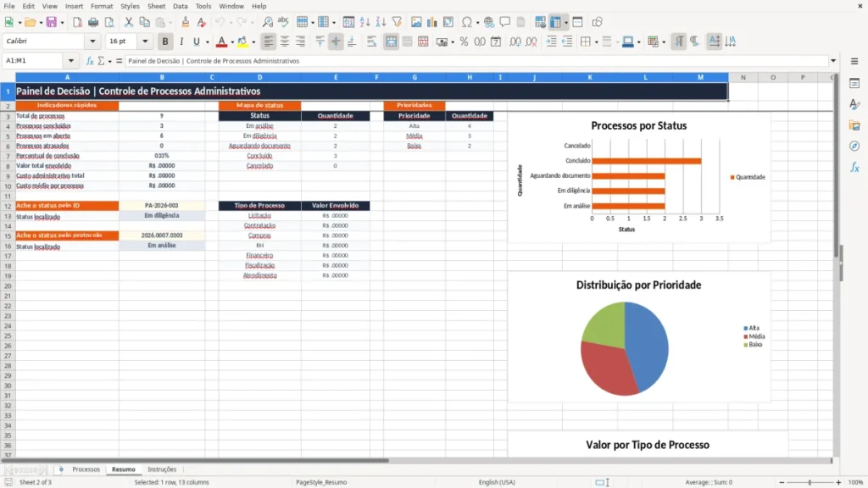Open font color dropdown arrow

[232, 42]
